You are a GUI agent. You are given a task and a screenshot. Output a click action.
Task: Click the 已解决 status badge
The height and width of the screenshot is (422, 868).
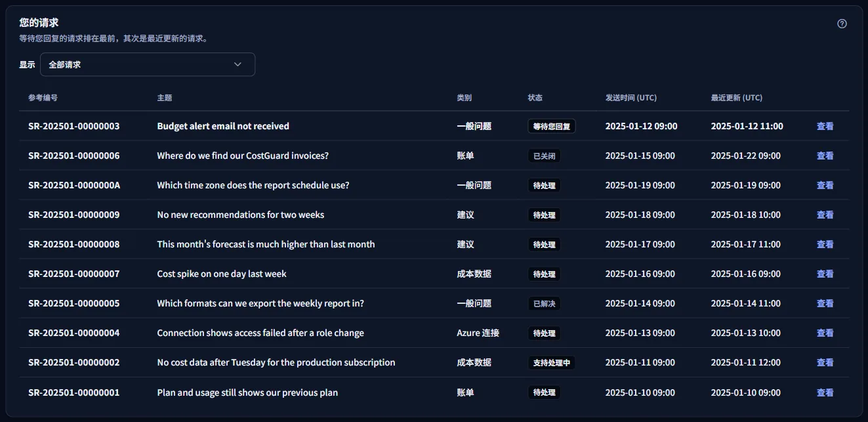pos(545,303)
